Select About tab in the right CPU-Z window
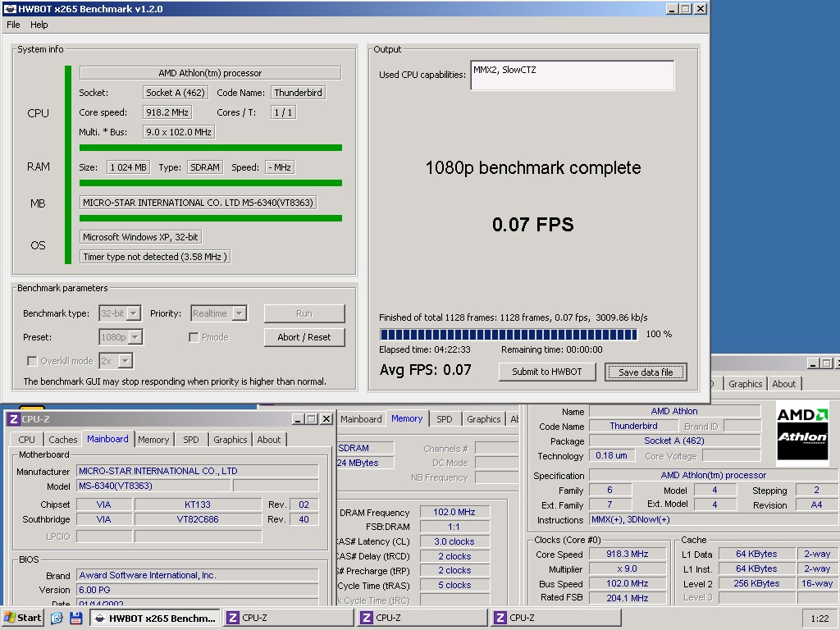Viewport: 840px width, 630px height. point(783,384)
